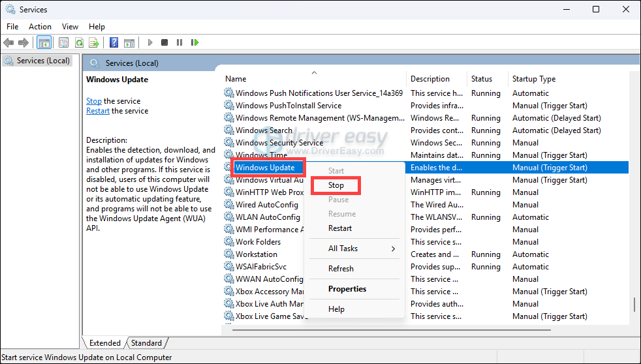This screenshot has height=364, width=641.
Task: Click the Show/Hide Console Tree icon
Action: 44,42
